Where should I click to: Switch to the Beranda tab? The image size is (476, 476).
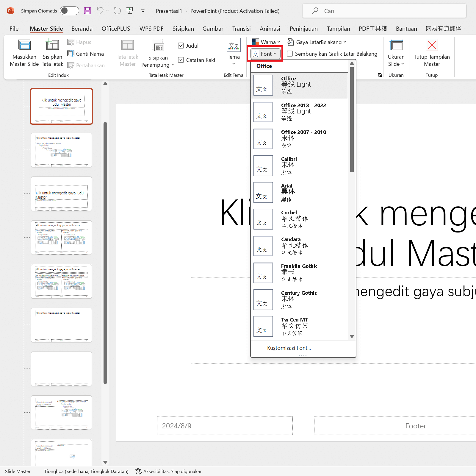click(x=82, y=29)
